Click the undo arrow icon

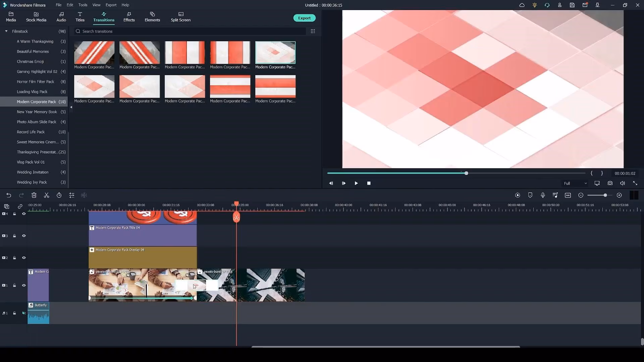[9, 195]
